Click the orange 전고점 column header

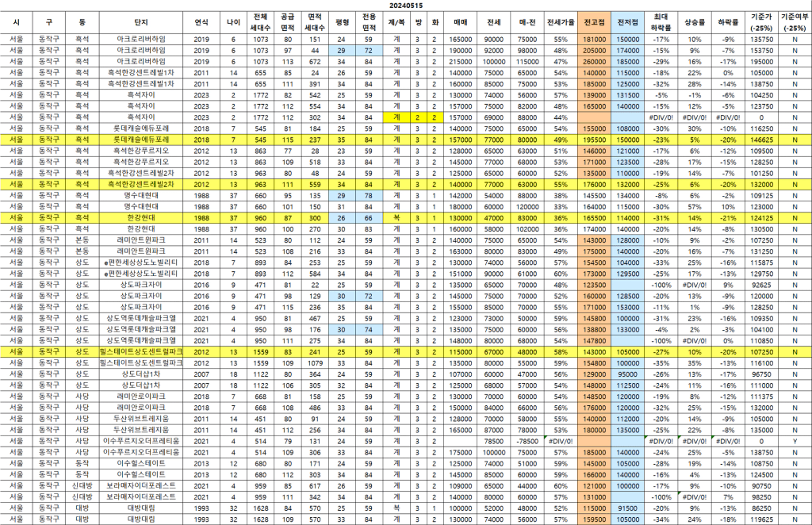(595, 22)
